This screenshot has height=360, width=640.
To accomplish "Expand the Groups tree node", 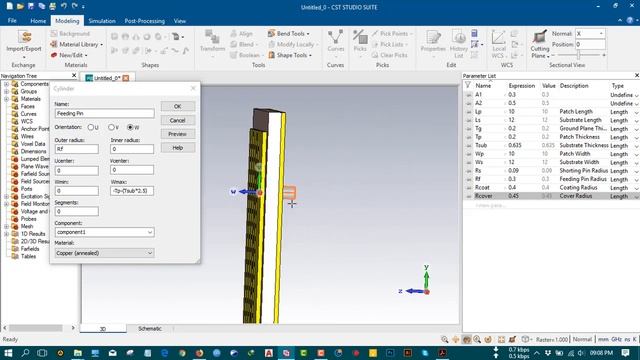I will (x=7, y=91).
